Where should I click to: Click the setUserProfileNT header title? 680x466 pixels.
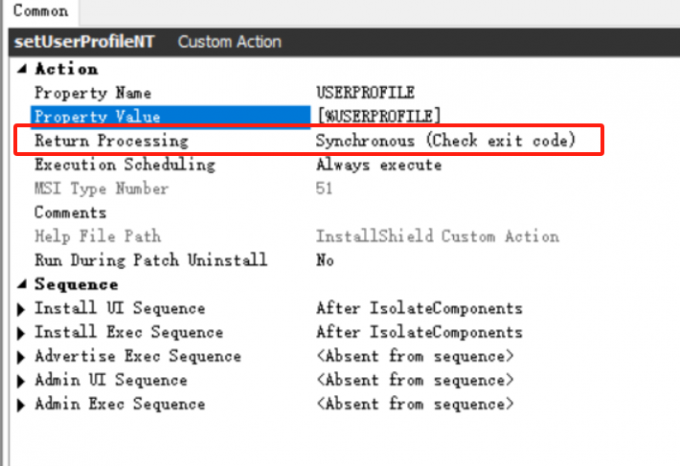point(88,42)
